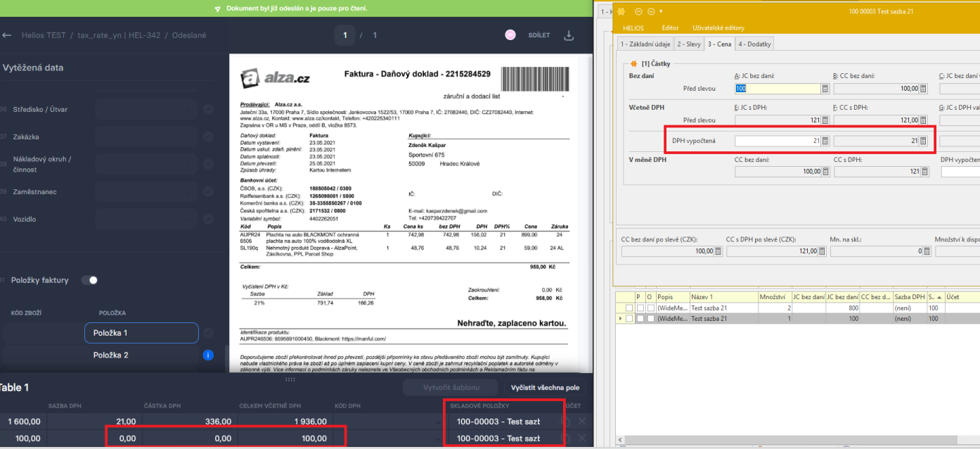Click the up arrow circle in Helios title bar
This screenshot has width=980, height=449.
639,11
